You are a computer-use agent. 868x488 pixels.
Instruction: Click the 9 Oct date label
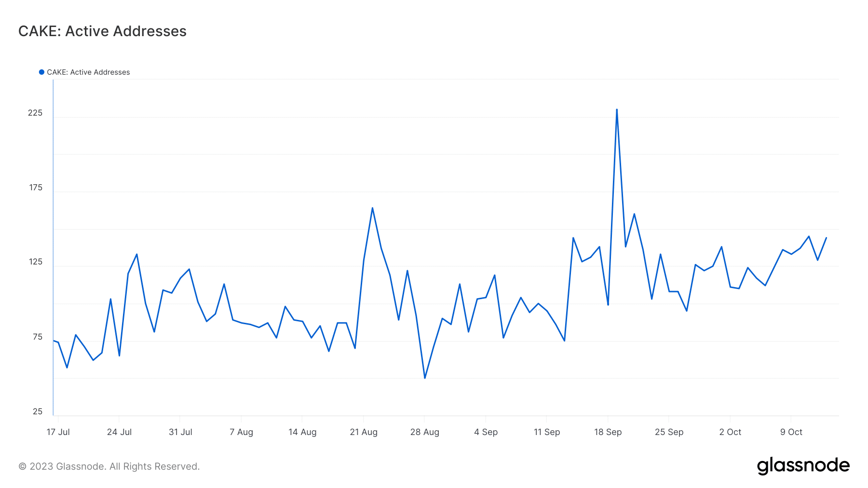[x=791, y=432]
